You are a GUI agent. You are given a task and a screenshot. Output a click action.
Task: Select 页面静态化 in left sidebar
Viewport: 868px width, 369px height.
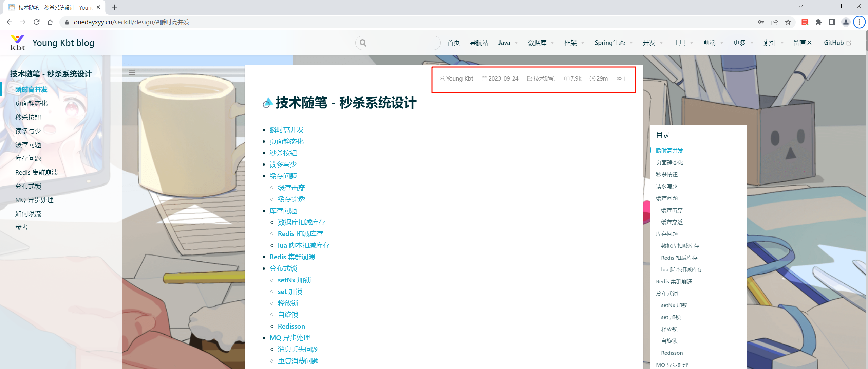[31, 103]
